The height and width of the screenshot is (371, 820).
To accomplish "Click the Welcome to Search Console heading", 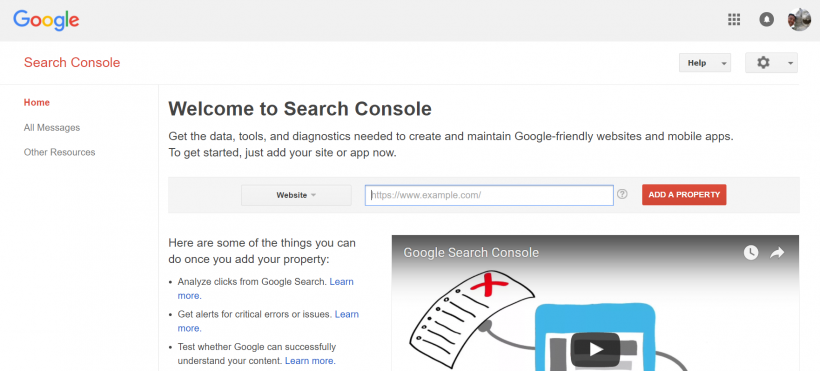I will (300, 109).
